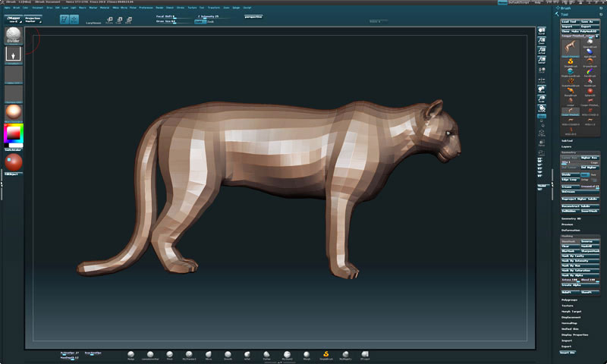Enable the Zadd mode toggle
Viewport: 607px width, 364px height.
(x=200, y=22)
